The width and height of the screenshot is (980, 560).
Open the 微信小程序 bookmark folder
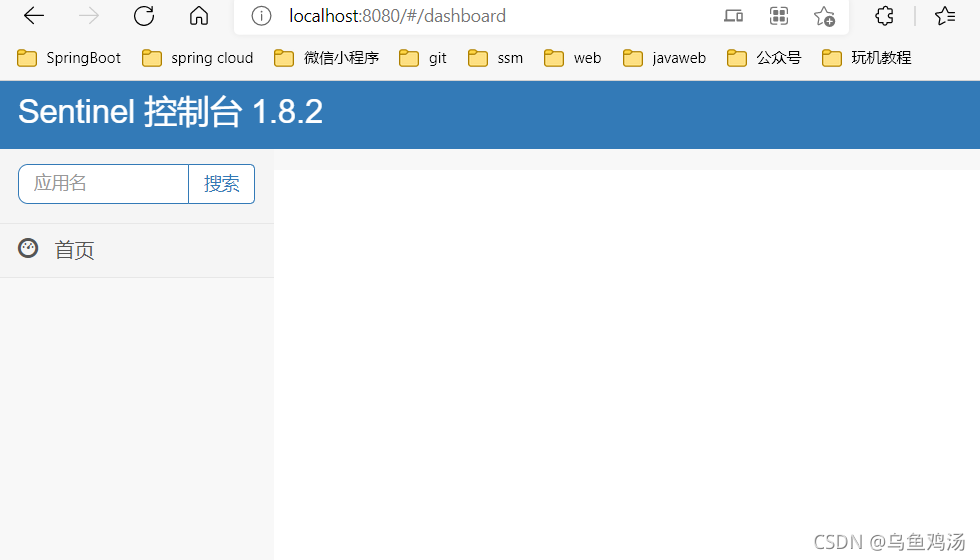[x=326, y=58]
